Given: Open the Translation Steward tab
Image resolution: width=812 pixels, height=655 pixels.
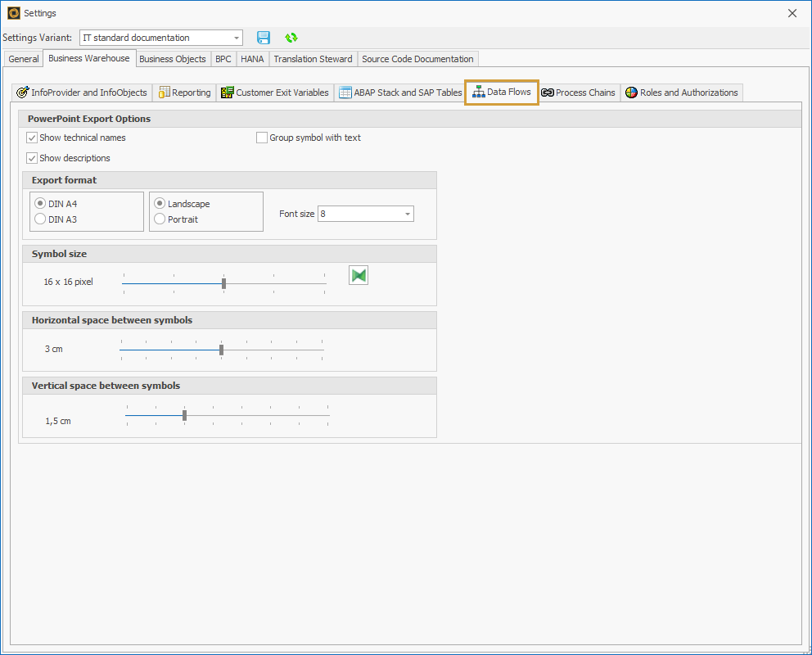Looking at the screenshot, I should (x=313, y=59).
